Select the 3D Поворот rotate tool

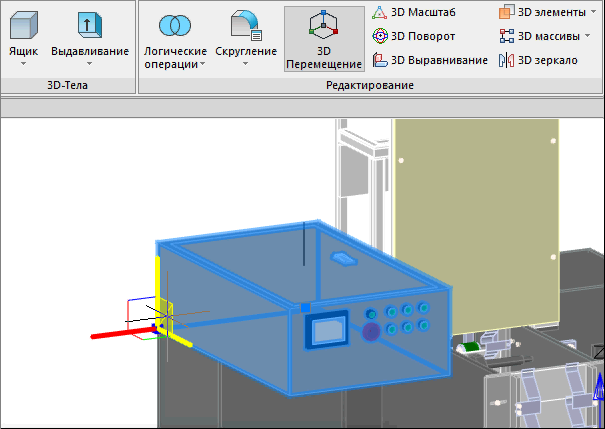413,36
